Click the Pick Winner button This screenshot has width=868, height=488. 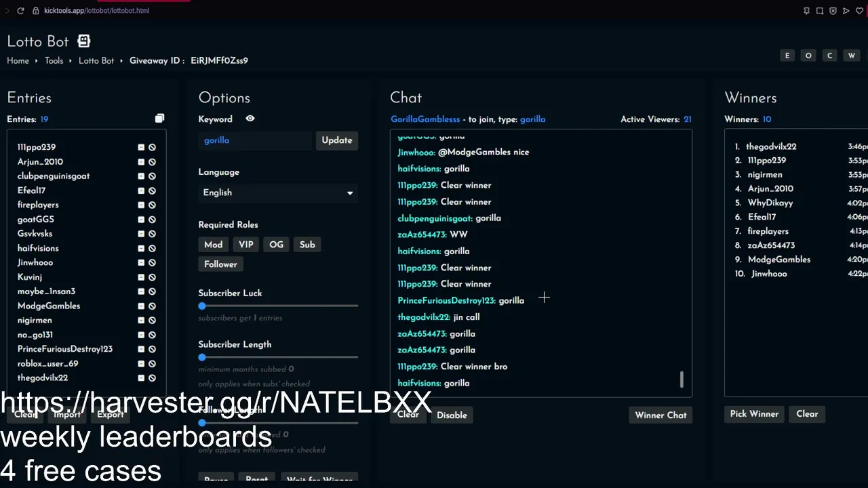tap(754, 414)
